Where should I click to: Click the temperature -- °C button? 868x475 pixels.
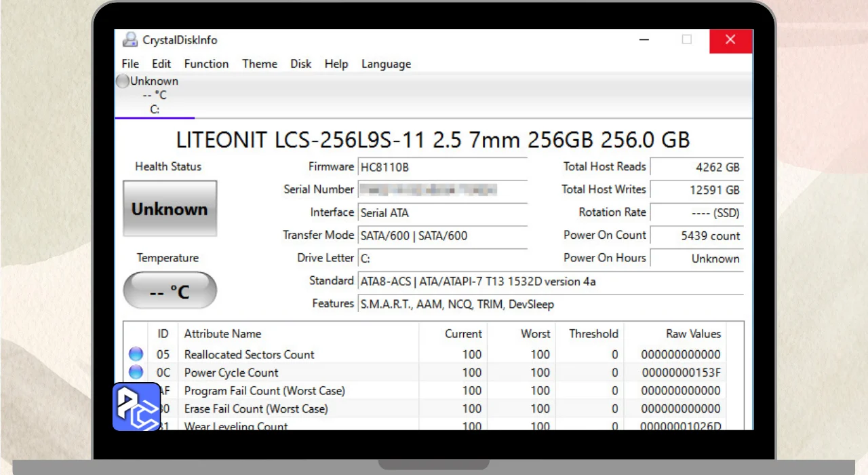tap(170, 291)
